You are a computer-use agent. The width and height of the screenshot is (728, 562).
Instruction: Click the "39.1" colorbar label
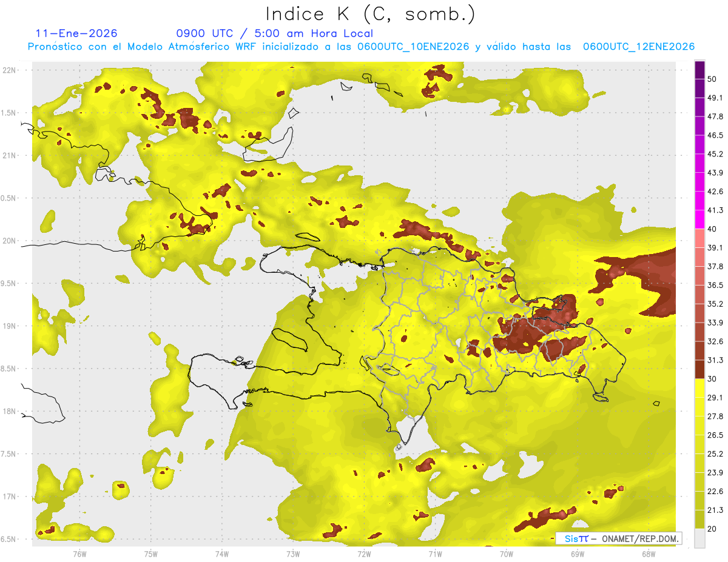pos(715,248)
